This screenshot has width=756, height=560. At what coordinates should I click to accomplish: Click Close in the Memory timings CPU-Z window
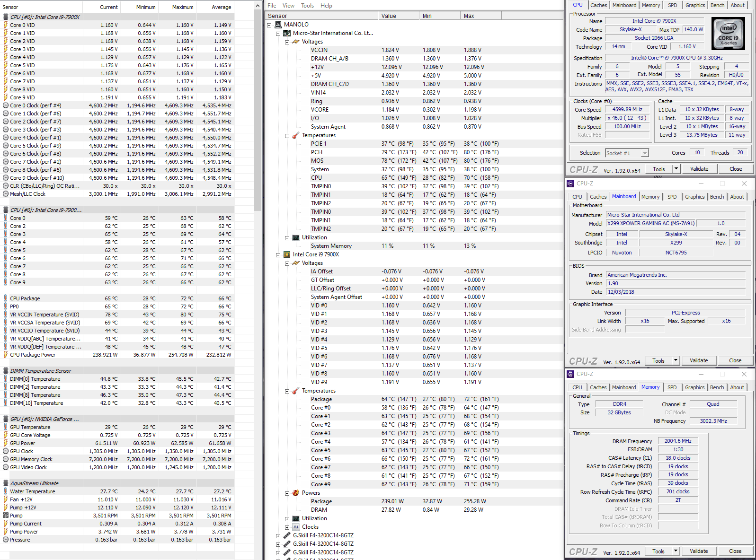[735, 551]
